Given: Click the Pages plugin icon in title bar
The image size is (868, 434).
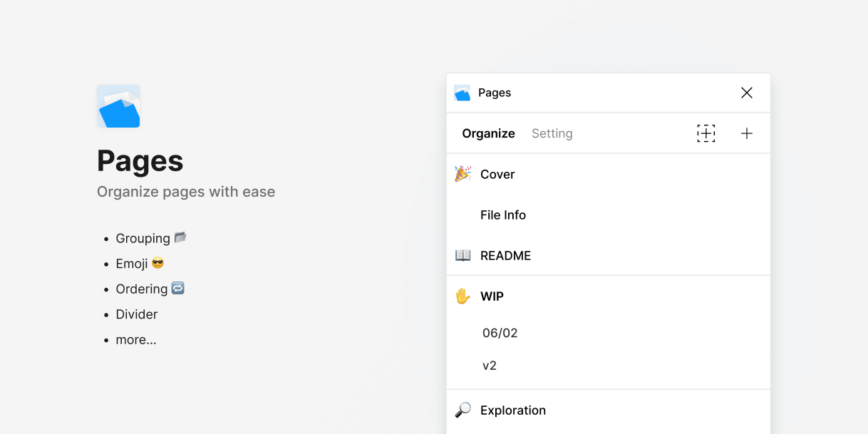Looking at the screenshot, I should click(x=463, y=93).
